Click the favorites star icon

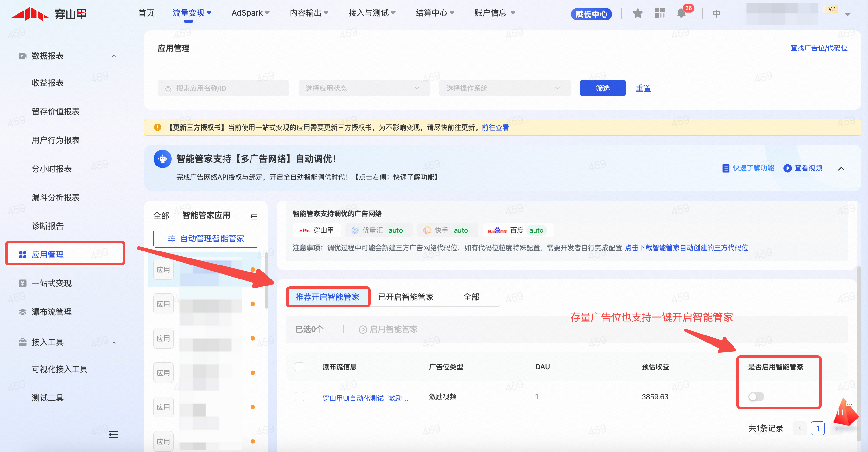pos(637,13)
